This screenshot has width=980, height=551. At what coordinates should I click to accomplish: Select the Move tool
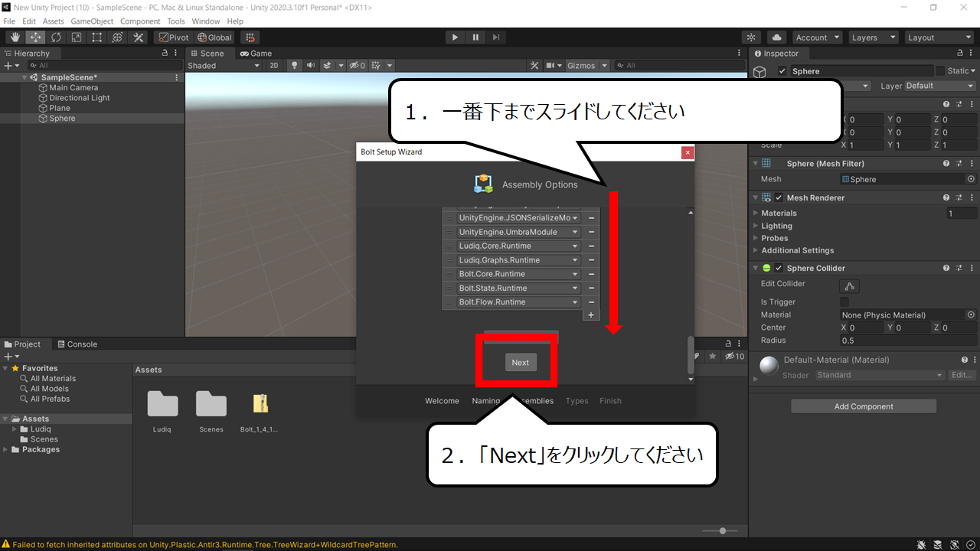pyautogui.click(x=35, y=37)
